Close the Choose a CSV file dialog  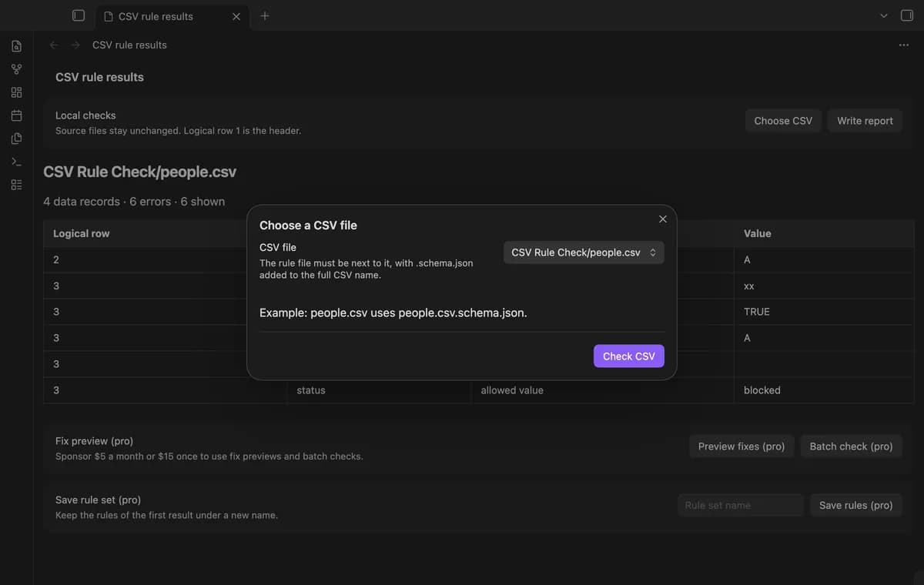[663, 219]
